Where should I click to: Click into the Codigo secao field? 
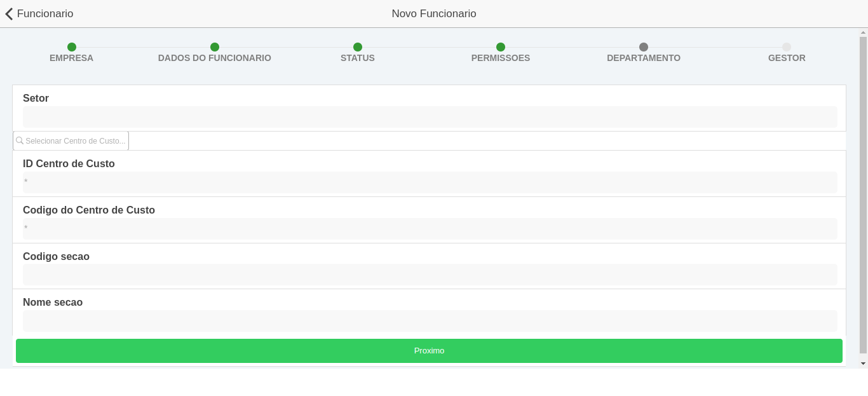[430, 275]
